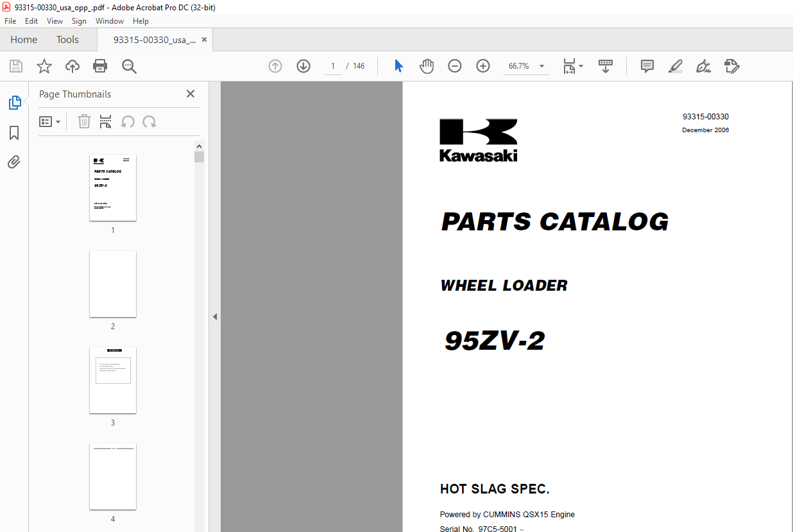
Task: Click the page number input field
Action: (x=332, y=66)
